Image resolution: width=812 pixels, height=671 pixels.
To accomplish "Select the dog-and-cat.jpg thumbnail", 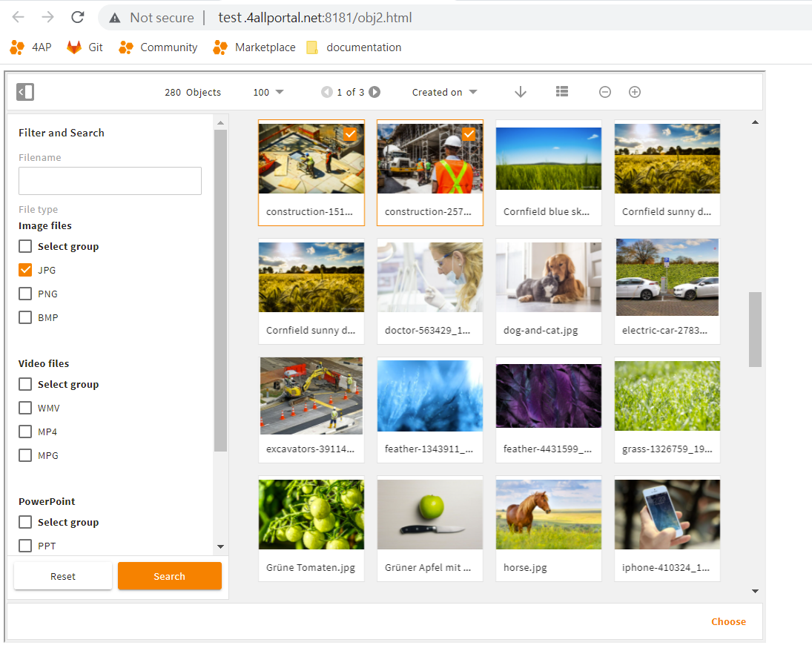I will [549, 291].
